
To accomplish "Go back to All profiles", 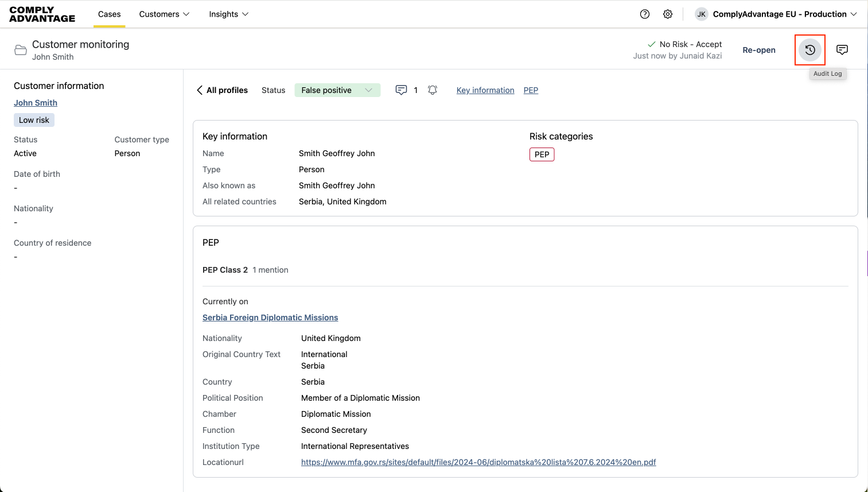I will [222, 90].
